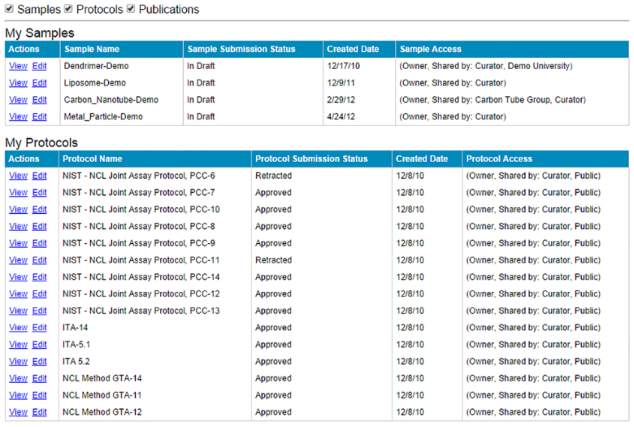Screen dimensions: 634x427
Task: Click the Created Date header in My Protocols
Action: pos(421,159)
